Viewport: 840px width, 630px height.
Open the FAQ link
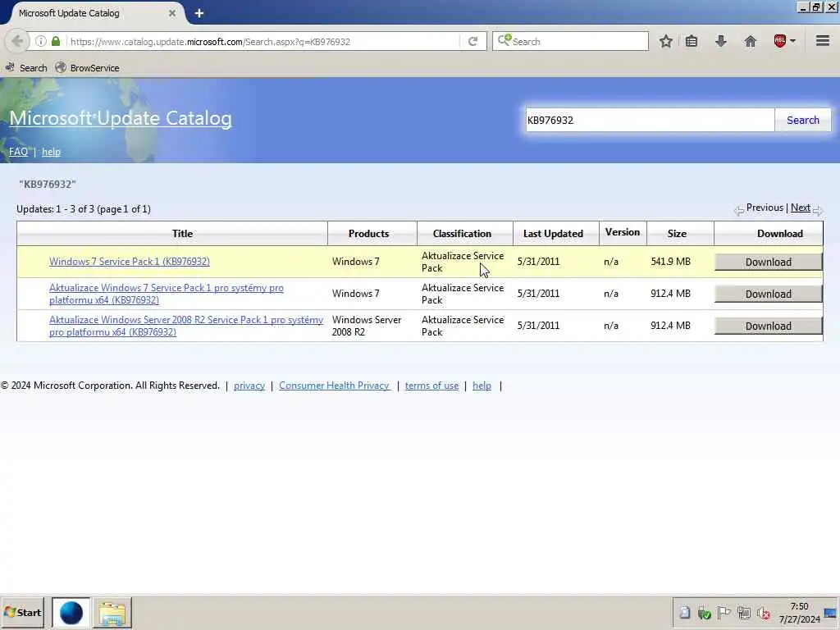pyautogui.click(x=18, y=152)
